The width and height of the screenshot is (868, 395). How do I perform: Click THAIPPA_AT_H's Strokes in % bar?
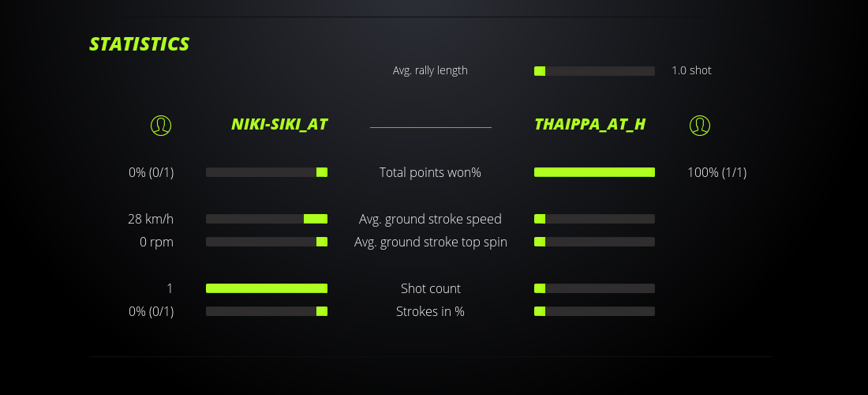click(x=594, y=311)
